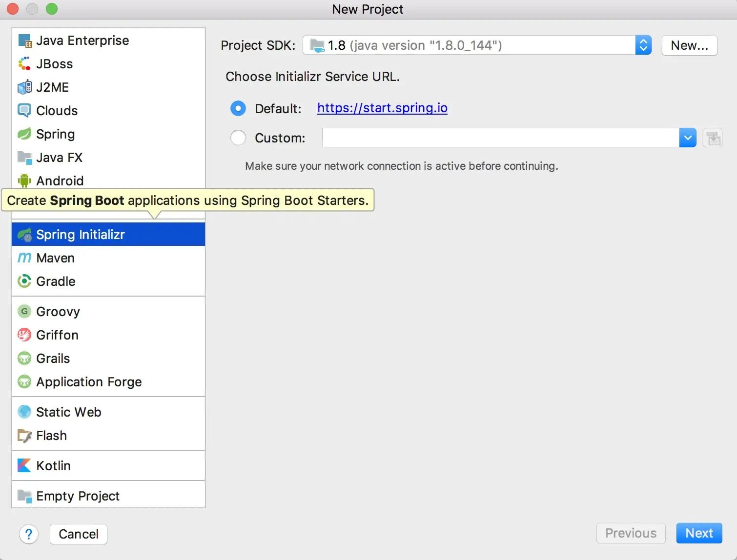Open the start.spring.io link
Image resolution: width=737 pixels, height=560 pixels.
coord(382,108)
